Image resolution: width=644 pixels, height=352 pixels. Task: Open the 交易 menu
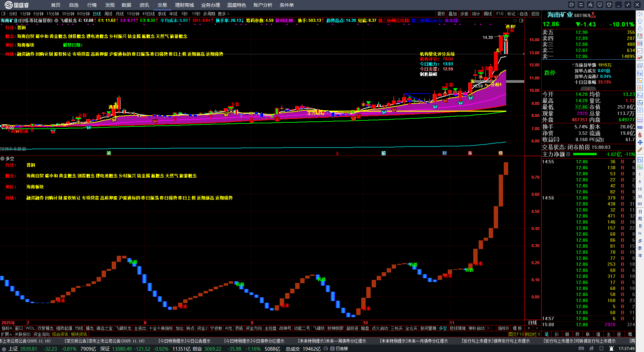click(x=162, y=5)
